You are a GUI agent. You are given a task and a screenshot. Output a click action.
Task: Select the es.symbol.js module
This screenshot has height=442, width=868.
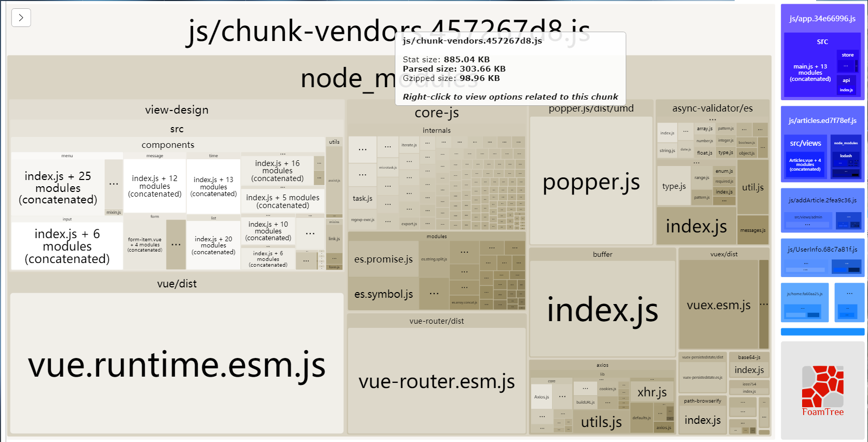point(383,294)
